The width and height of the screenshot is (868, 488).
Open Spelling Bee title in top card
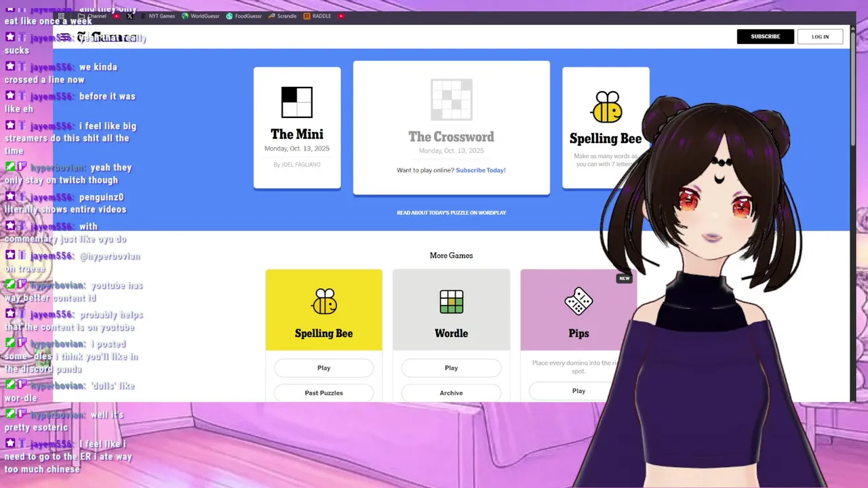[606, 138]
